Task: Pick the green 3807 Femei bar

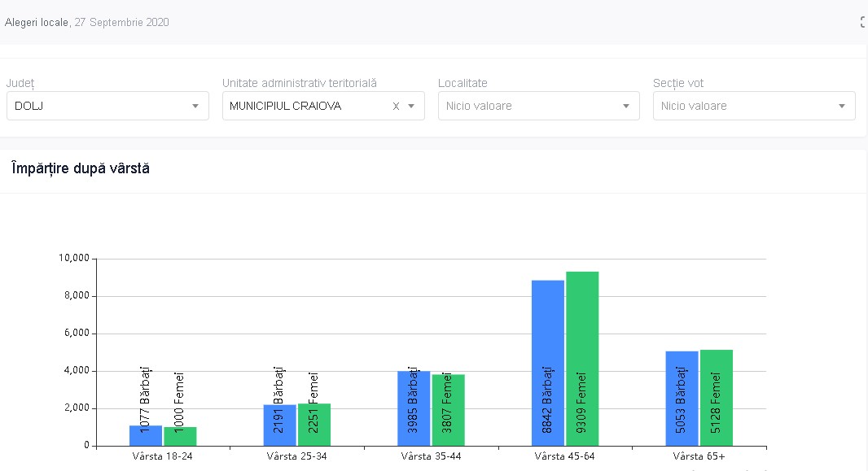Action: tap(448, 410)
